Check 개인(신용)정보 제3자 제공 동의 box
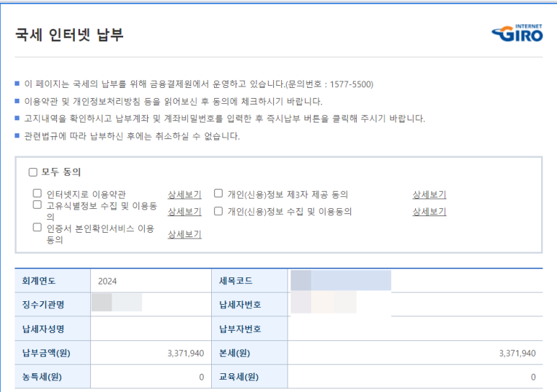The height and width of the screenshot is (392, 557). point(218,193)
